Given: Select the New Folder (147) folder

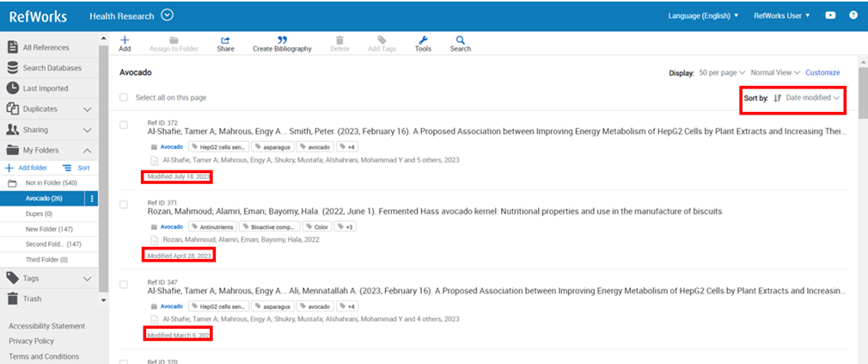Looking at the screenshot, I should [46, 229].
